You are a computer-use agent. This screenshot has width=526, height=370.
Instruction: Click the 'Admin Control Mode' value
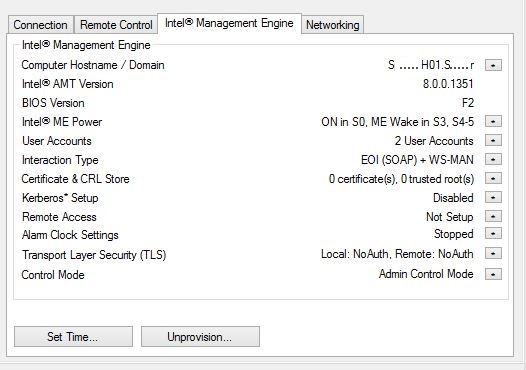click(426, 274)
